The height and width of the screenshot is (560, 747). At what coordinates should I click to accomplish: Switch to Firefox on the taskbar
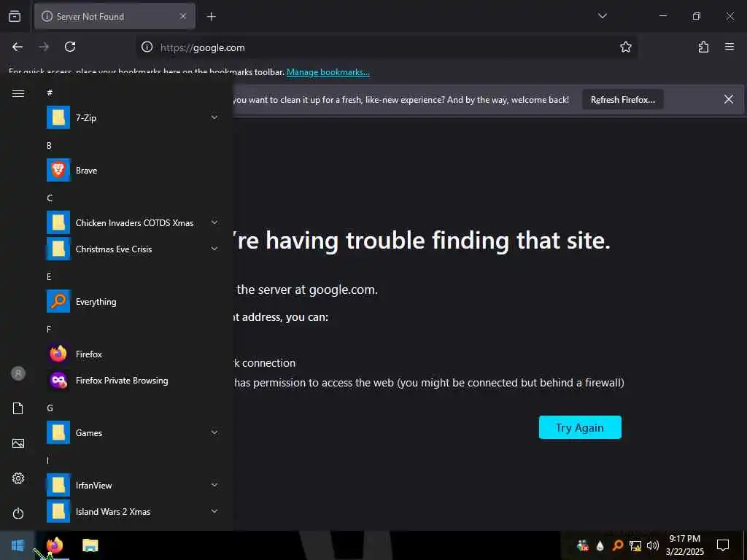[x=55, y=545]
